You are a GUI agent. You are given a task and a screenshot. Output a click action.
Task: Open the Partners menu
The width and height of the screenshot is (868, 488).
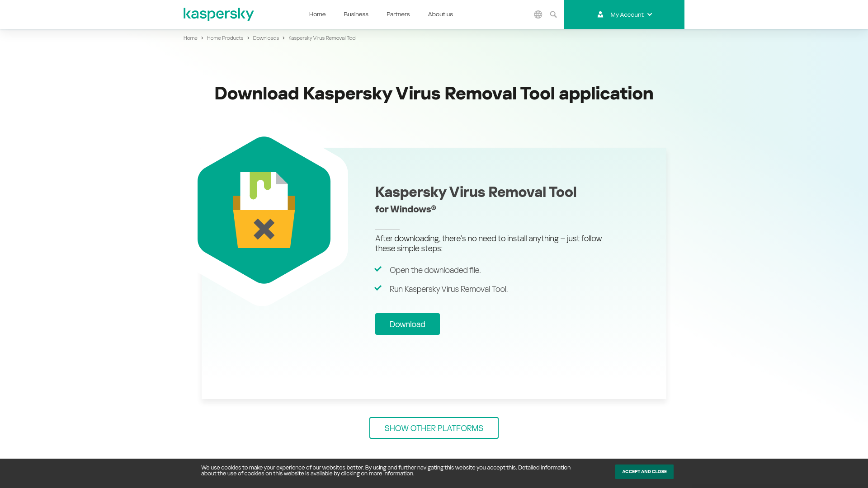[398, 14]
